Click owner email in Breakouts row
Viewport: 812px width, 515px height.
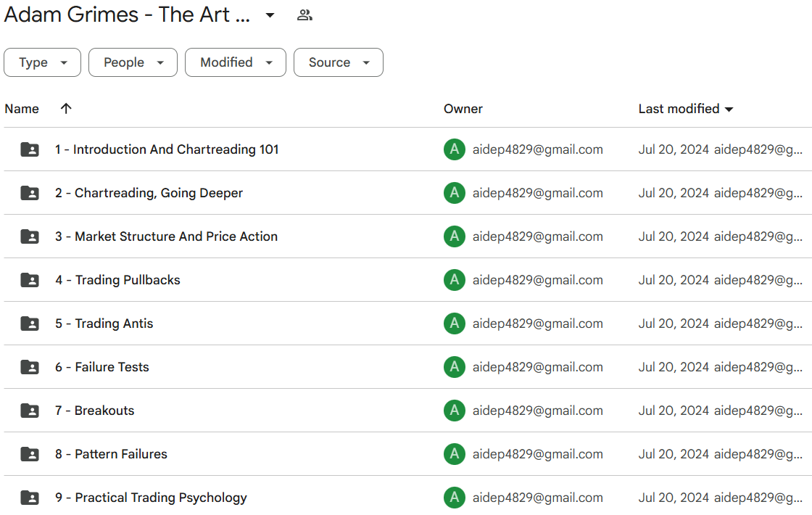pos(537,411)
